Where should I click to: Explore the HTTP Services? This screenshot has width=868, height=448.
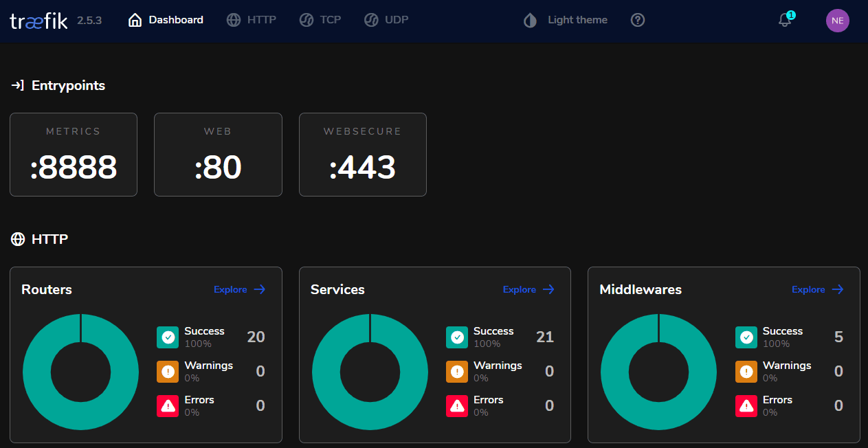coord(528,289)
